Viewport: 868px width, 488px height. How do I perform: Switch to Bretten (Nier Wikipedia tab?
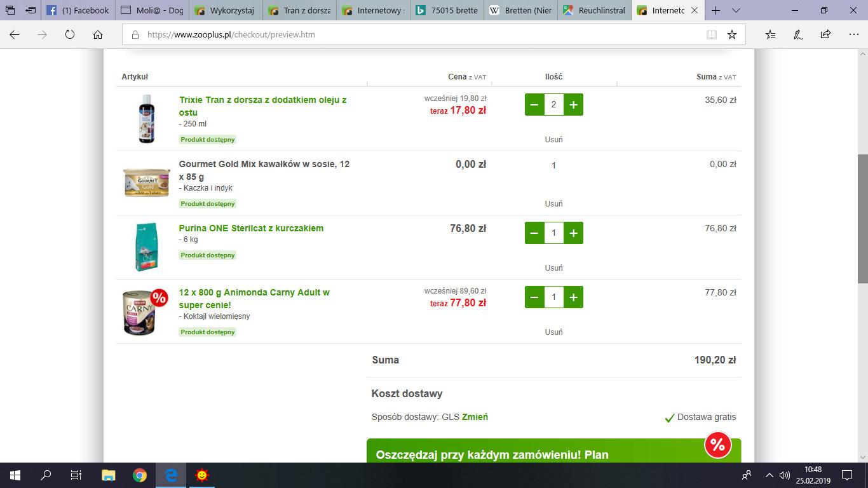pyautogui.click(x=520, y=10)
